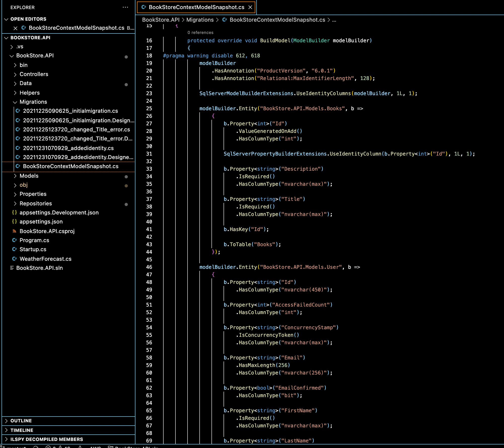The height and width of the screenshot is (448, 504).
Task: Collapse the OPEN EDITORS section
Action: 6,19
